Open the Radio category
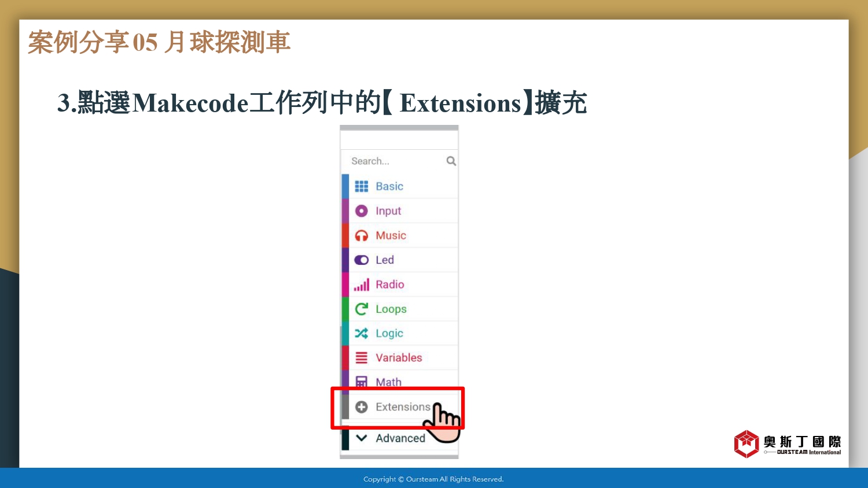Screen dimensions: 868x488 [x=400, y=284]
